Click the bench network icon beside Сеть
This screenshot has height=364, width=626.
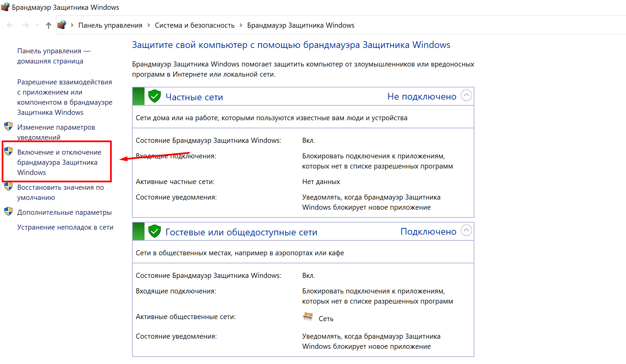[308, 316]
